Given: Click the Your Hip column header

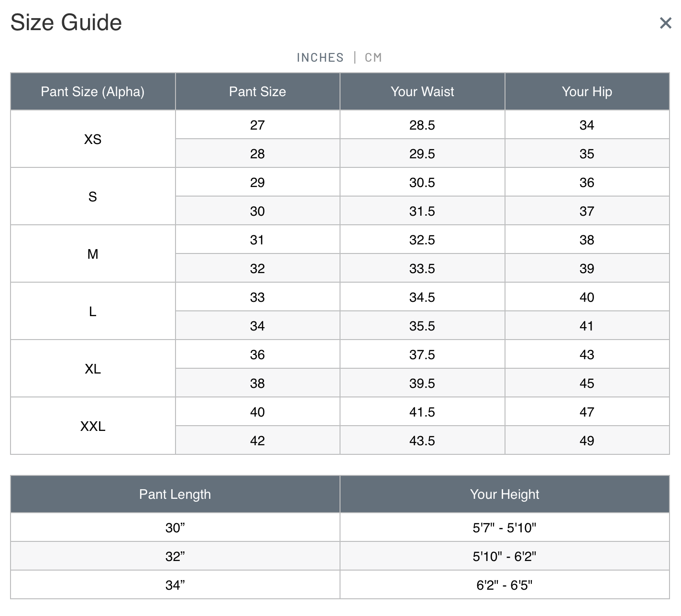Looking at the screenshot, I should click(587, 91).
